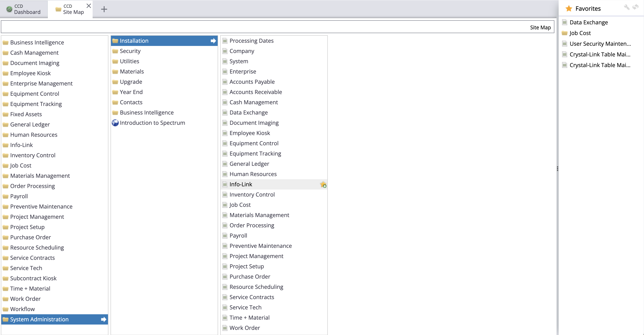This screenshot has width=644, height=335.
Task: Open Inventory Control module folder
Action: click(x=33, y=156)
